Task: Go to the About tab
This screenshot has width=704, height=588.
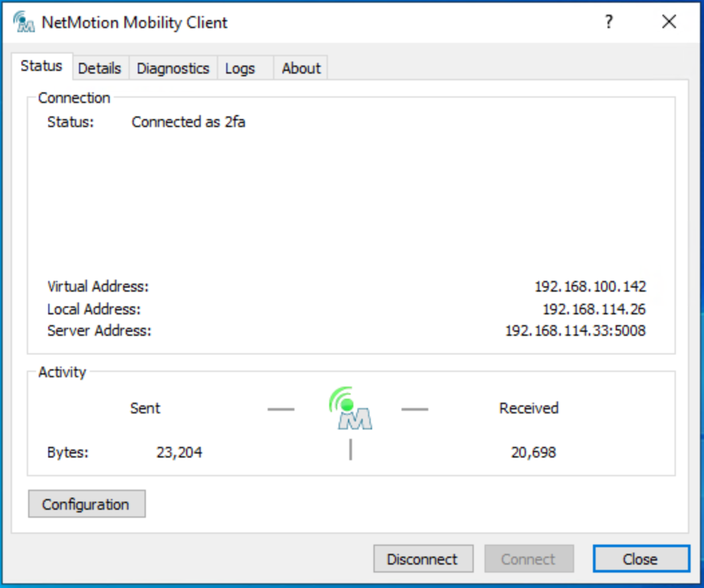Action: [x=301, y=68]
